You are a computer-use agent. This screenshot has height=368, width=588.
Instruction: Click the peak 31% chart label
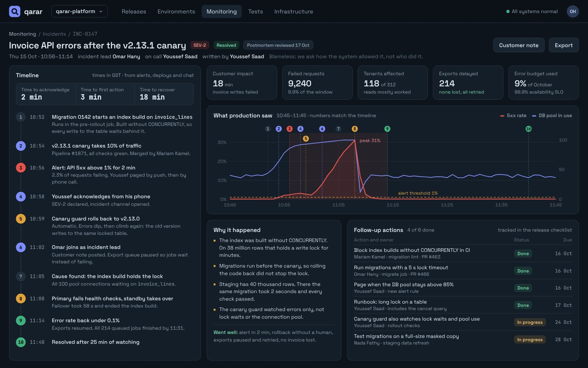tap(370, 141)
